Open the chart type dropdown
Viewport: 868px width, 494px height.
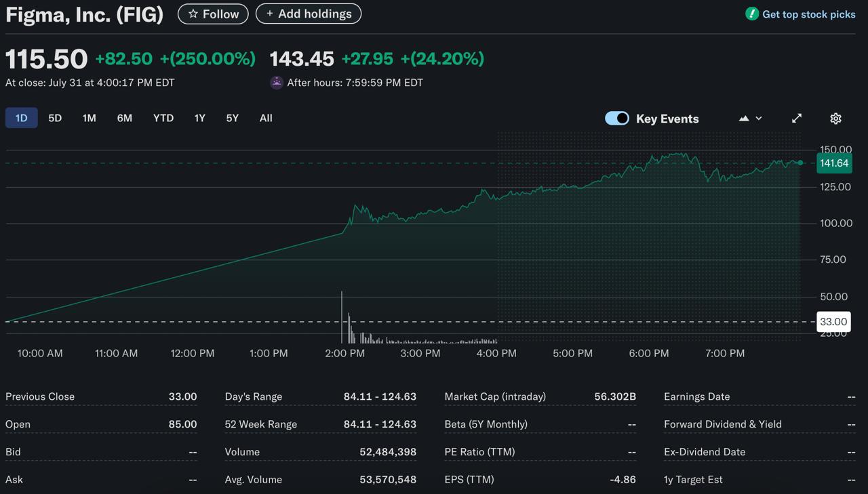coord(751,119)
